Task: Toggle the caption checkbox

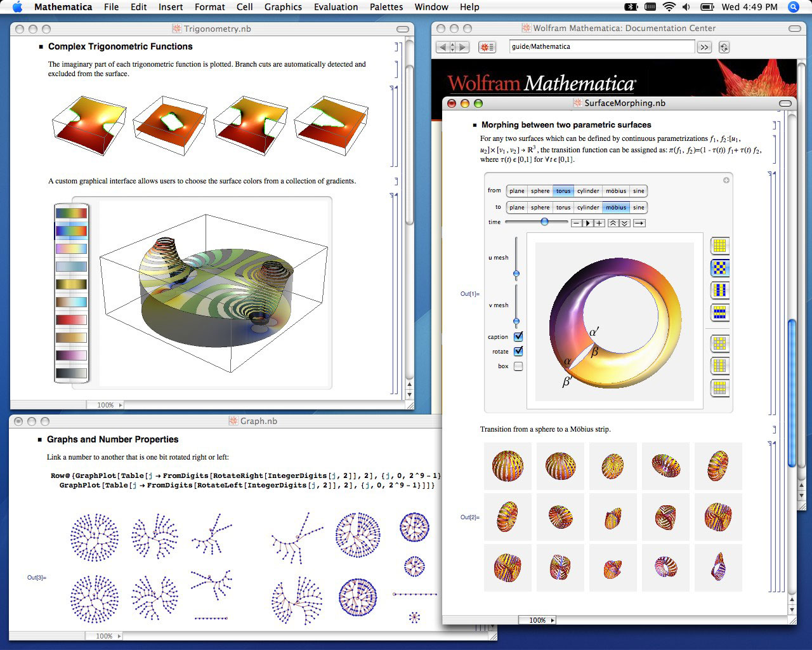Action: coord(518,336)
